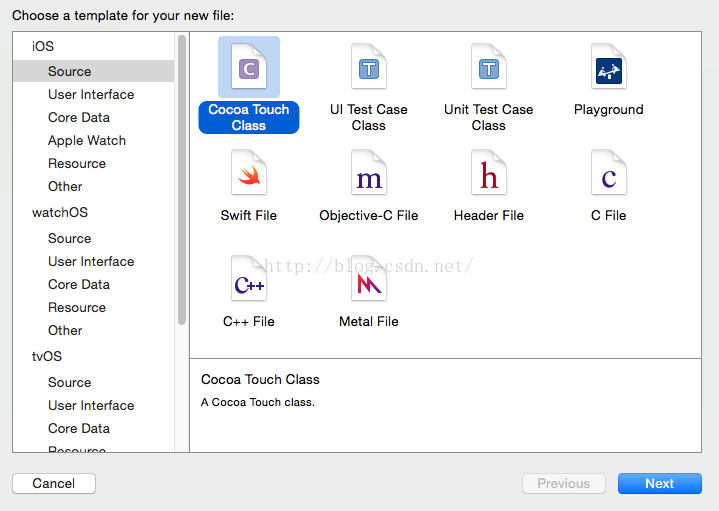This screenshot has height=511, width=719.
Task: Select User Interface under tvOS
Action: 91,405
